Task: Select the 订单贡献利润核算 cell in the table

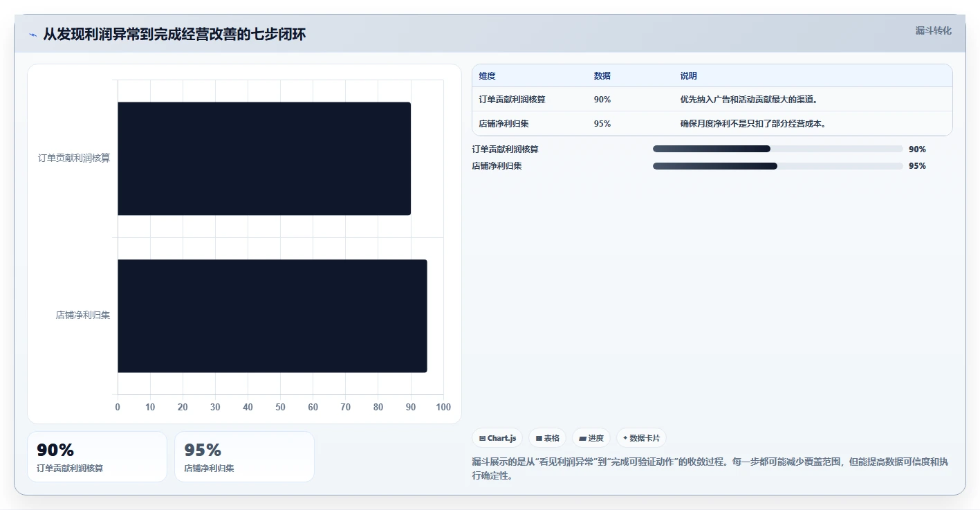Action: coord(512,100)
